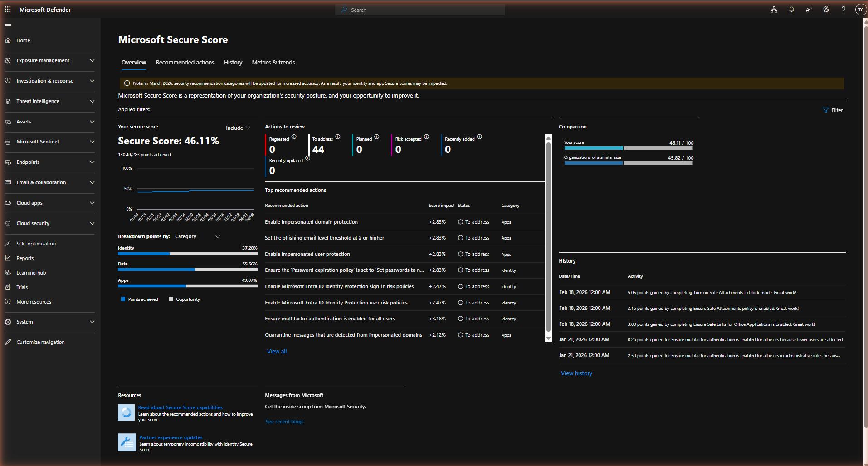Open Trials gift icon
The width and height of the screenshot is (868, 466).
(8, 287)
